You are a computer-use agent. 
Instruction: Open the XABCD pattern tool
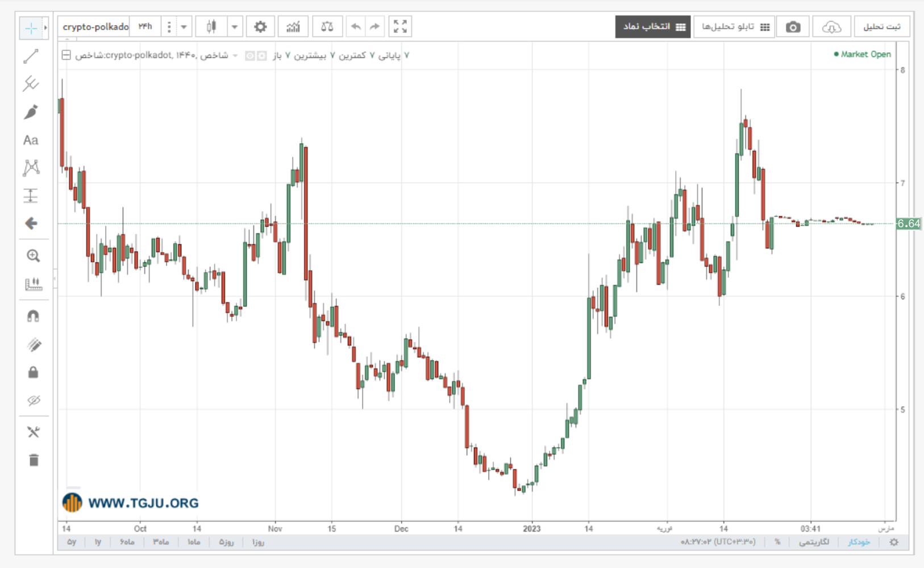pyautogui.click(x=31, y=168)
